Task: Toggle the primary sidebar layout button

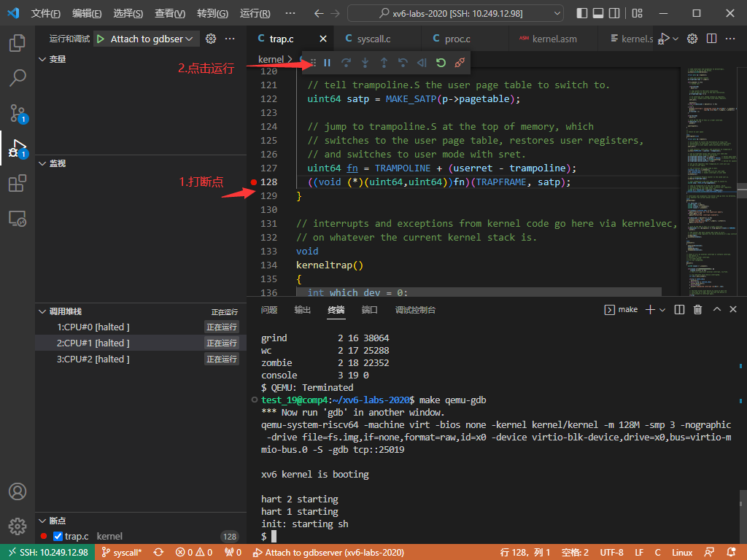Action: (581, 13)
